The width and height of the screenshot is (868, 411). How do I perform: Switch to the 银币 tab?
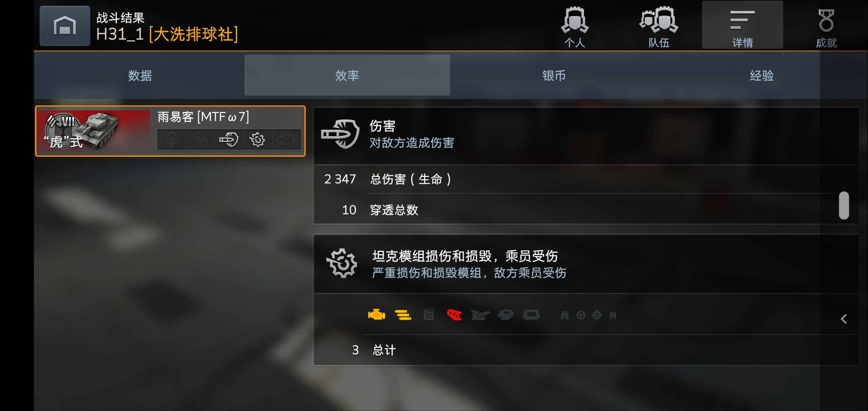tap(554, 75)
